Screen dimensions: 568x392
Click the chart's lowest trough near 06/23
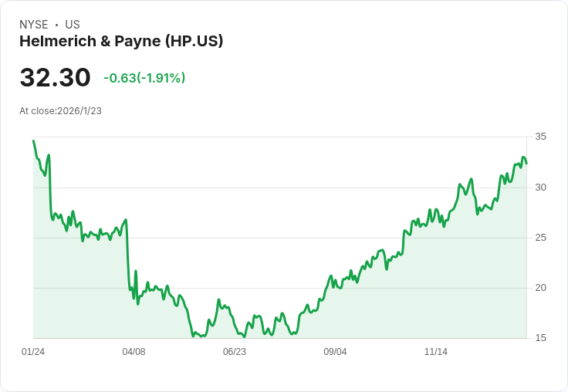coord(244,336)
